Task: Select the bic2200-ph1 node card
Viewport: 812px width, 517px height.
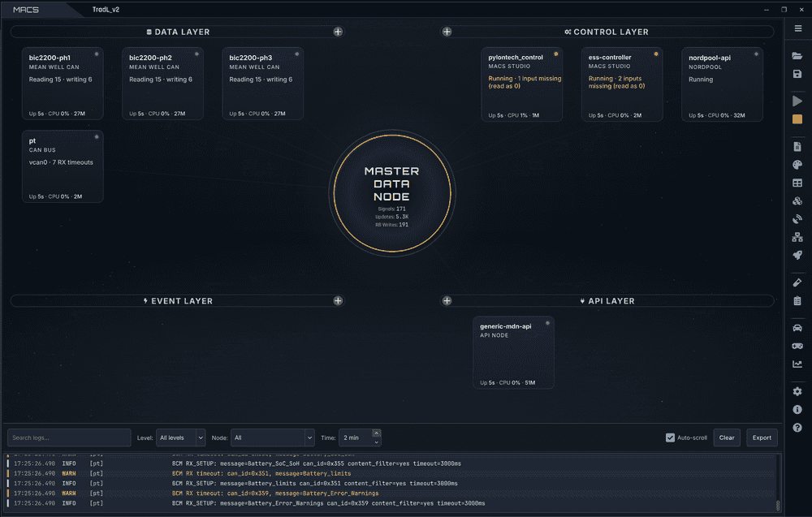Action: coord(63,84)
